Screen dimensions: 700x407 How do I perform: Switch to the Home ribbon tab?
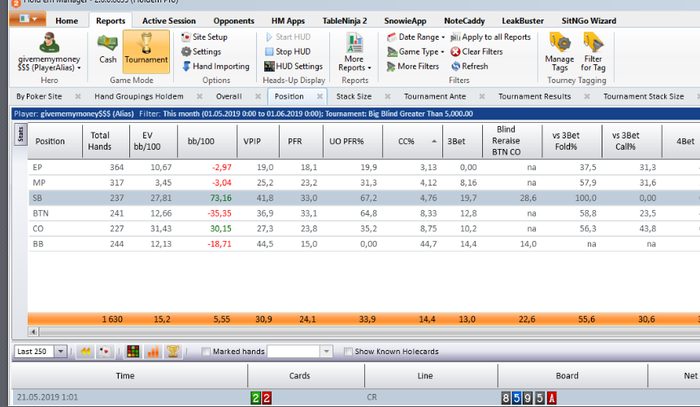67,21
